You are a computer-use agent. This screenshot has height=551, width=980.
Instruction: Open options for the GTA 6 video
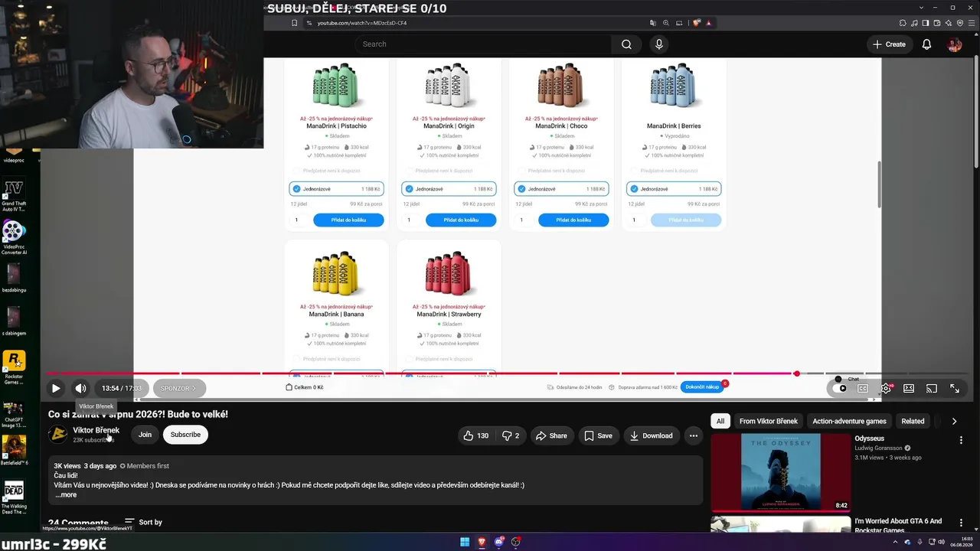point(961,522)
